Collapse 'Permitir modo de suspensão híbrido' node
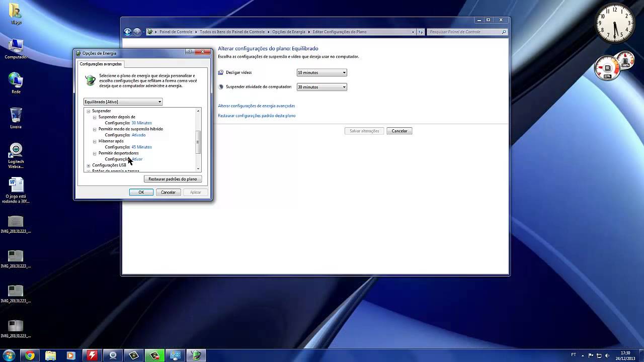Viewport: 644px width, 362px height. pos(95,129)
